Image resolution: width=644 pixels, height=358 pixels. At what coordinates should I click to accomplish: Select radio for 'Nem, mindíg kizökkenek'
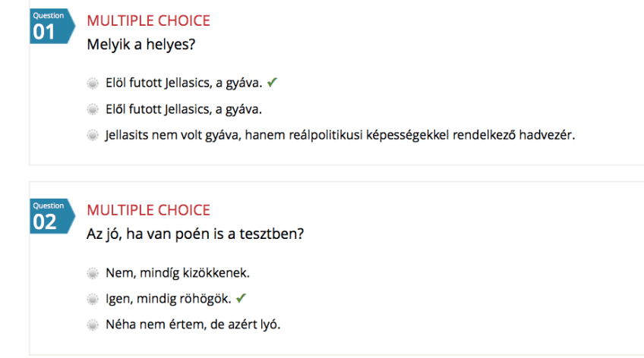coord(93,272)
